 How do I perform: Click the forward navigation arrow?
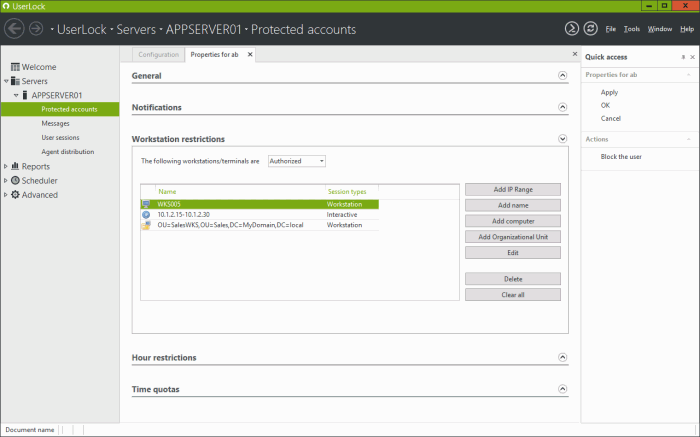[x=36, y=29]
